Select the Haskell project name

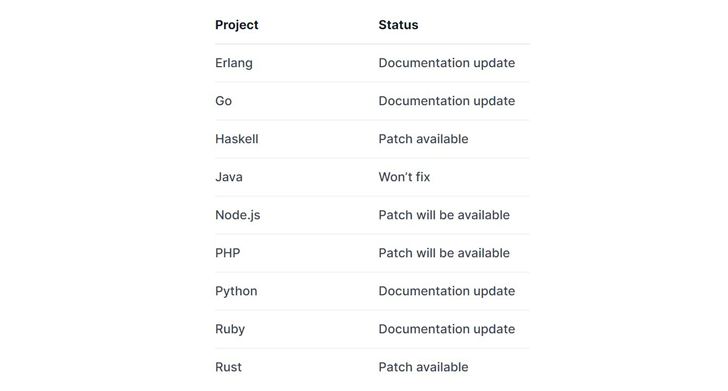tap(236, 139)
